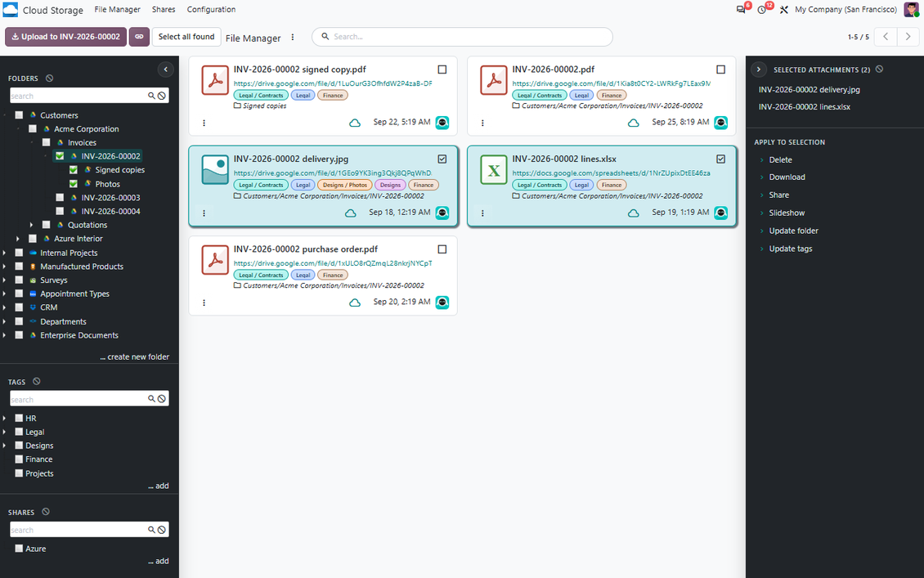This screenshot has height=578, width=924.
Task: Click Upload to INV-2026-00002 button
Action: [x=65, y=37]
